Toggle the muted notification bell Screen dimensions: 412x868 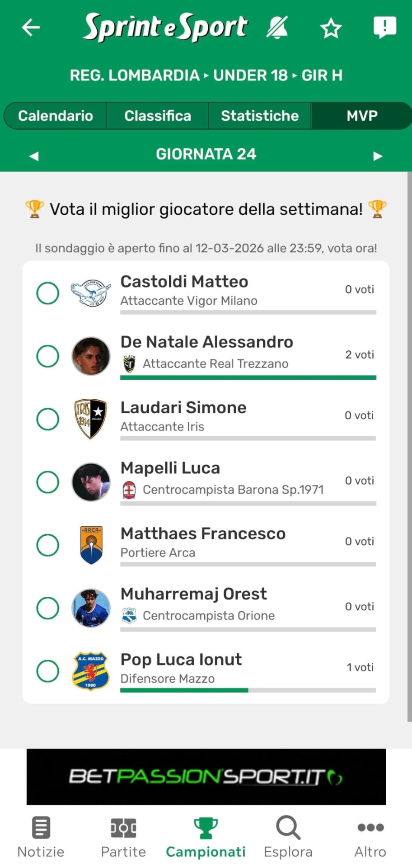pos(277,28)
